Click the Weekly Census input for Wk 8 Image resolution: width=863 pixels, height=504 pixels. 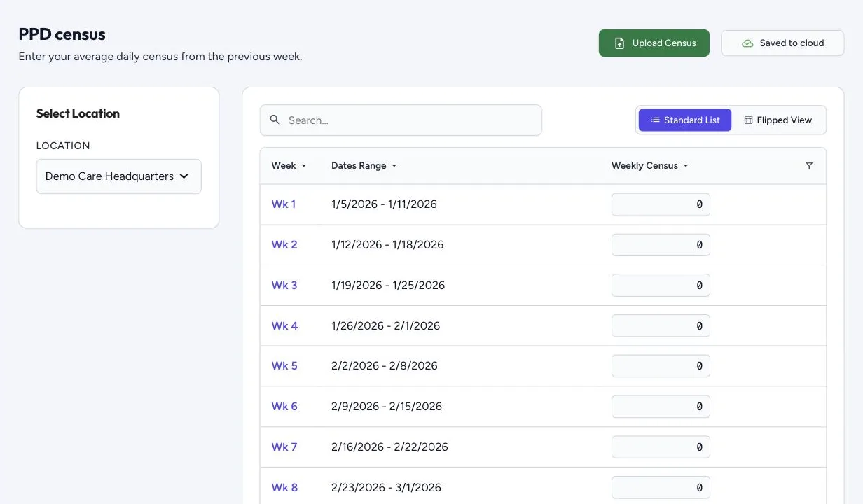click(x=661, y=488)
